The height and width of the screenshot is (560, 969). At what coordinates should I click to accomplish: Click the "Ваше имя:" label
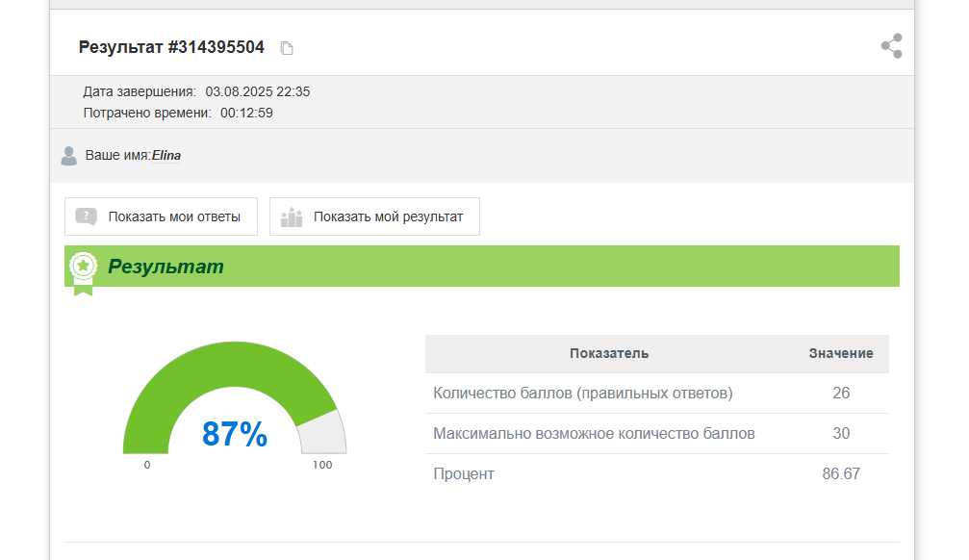coord(118,155)
